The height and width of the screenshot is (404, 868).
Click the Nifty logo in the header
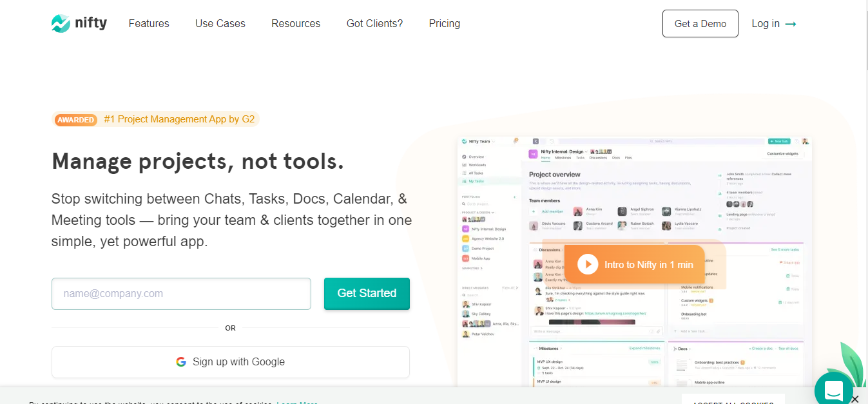coord(79,24)
